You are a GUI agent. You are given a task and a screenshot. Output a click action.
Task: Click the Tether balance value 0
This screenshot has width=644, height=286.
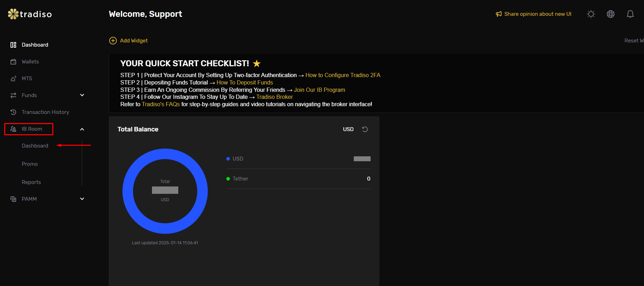pyautogui.click(x=369, y=179)
